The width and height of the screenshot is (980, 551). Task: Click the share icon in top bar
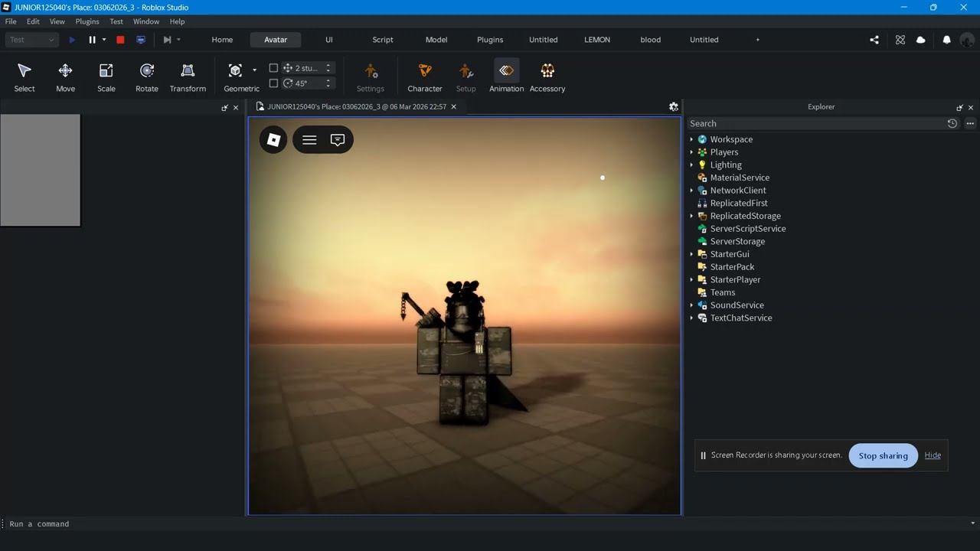[874, 40]
